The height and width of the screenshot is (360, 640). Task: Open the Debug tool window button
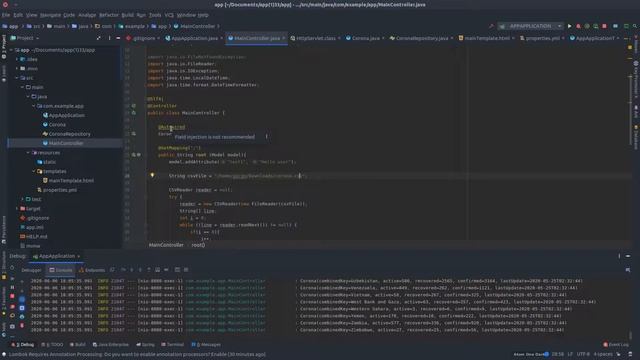[x=23, y=344]
